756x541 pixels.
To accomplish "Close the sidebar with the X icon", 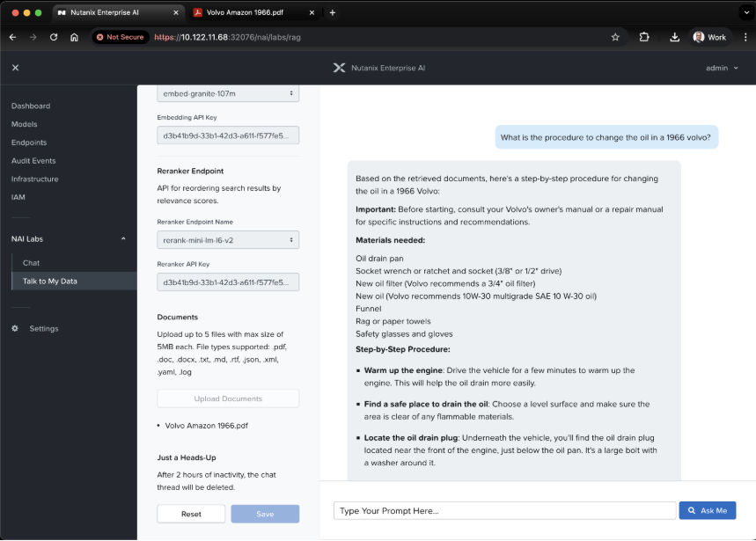I will 15,68.
